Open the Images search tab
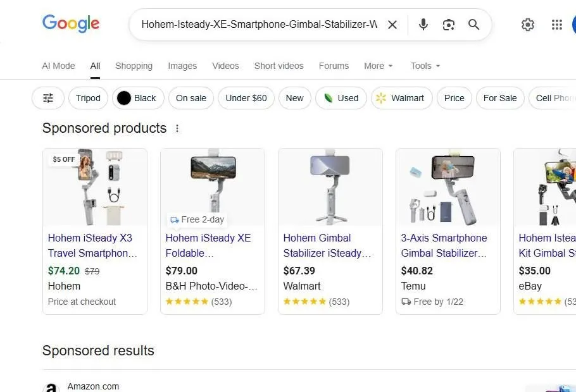Image resolution: width=576 pixels, height=392 pixels. pos(182,66)
